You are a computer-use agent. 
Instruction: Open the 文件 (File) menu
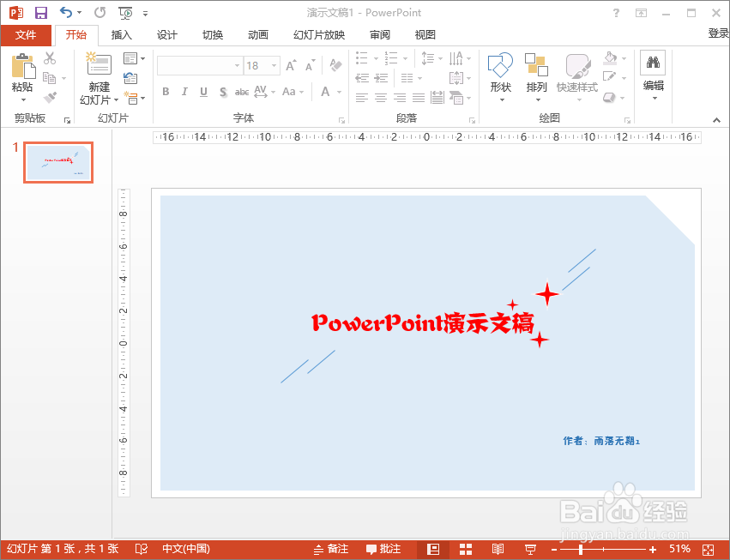tap(26, 35)
